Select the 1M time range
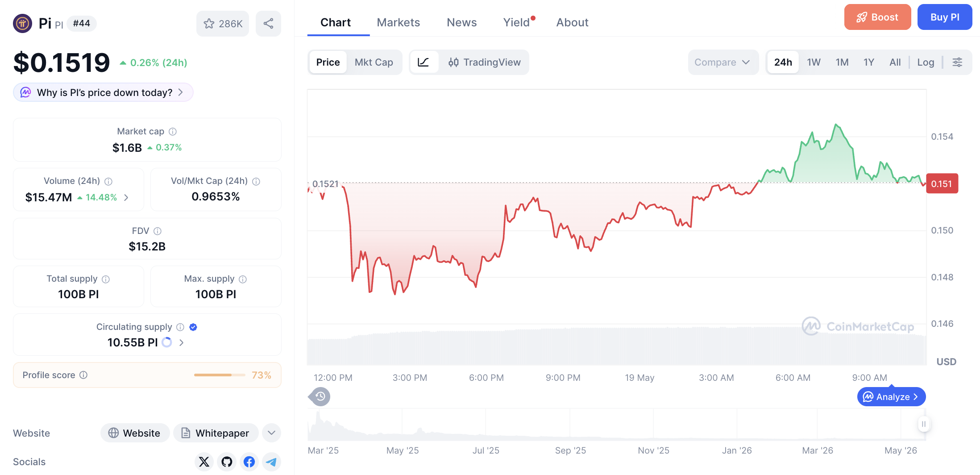Viewport: 980px width, 475px height. (842, 62)
